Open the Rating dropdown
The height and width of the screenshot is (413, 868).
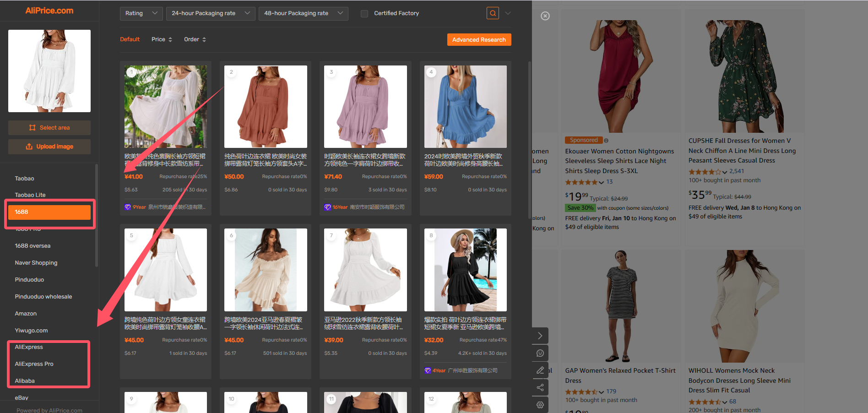point(141,13)
